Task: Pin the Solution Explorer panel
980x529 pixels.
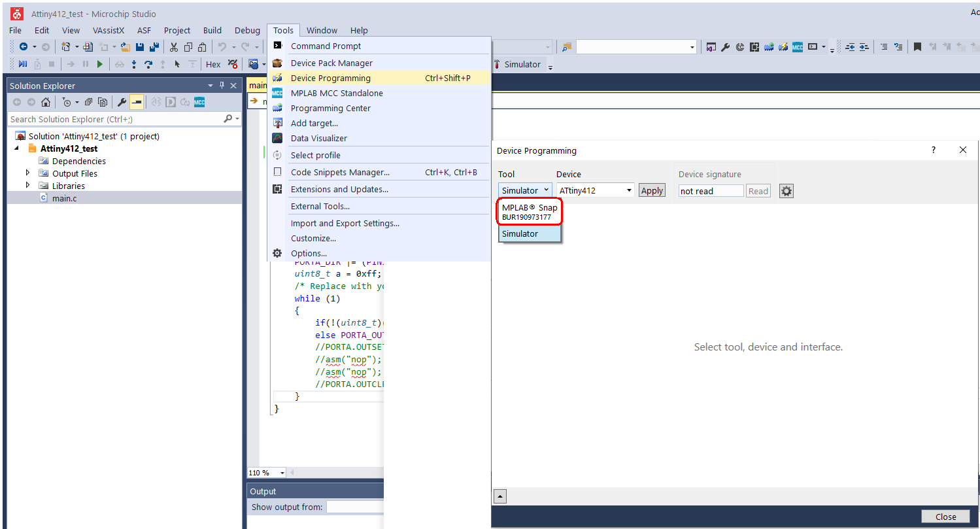Action: point(222,86)
